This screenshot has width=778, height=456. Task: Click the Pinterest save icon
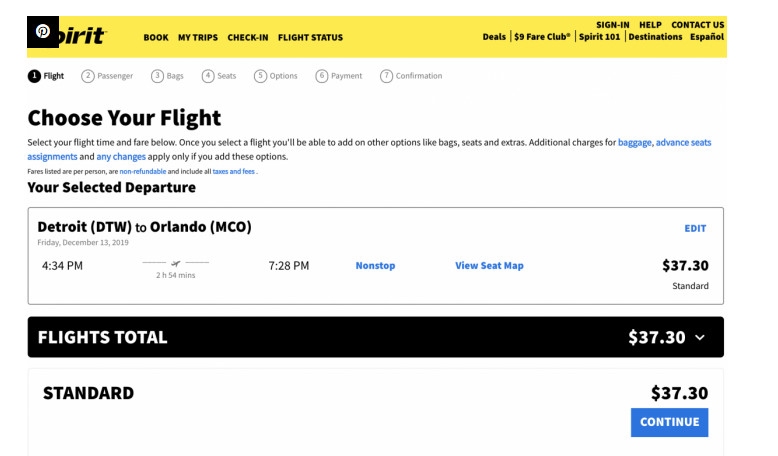pos(43,32)
